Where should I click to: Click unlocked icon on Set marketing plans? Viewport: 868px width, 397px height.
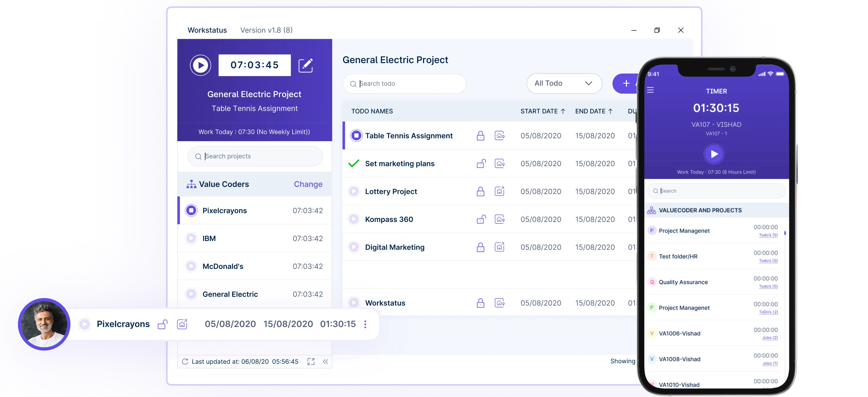pyautogui.click(x=481, y=163)
